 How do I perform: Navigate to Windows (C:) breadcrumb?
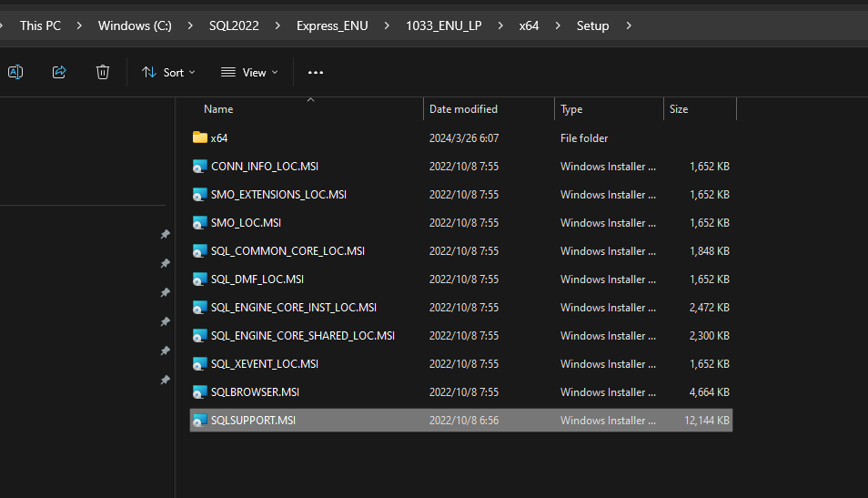click(135, 25)
